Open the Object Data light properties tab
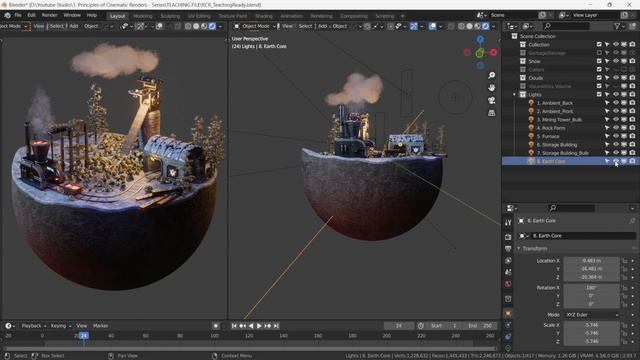Screen dimensions: 640x360 [508, 348]
